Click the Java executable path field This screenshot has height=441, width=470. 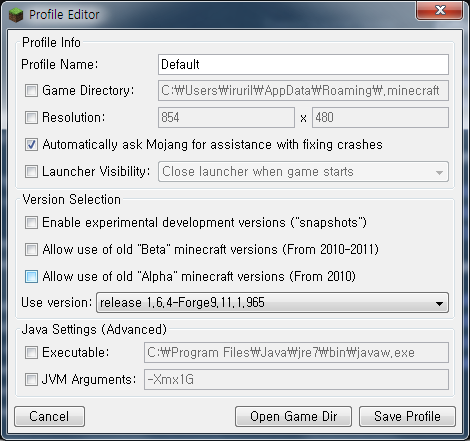point(296,353)
